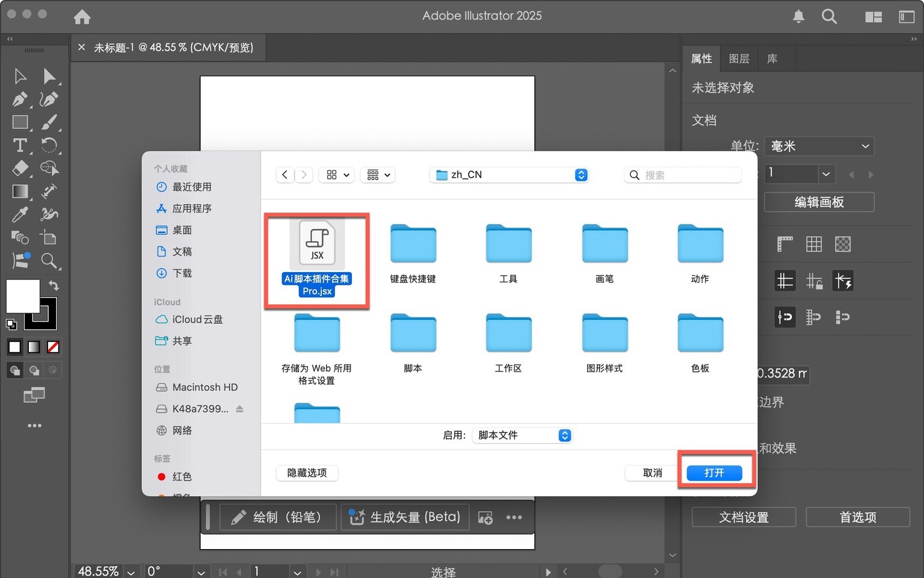Select the Eraser tool
This screenshot has width=924, height=578.
pos(20,168)
